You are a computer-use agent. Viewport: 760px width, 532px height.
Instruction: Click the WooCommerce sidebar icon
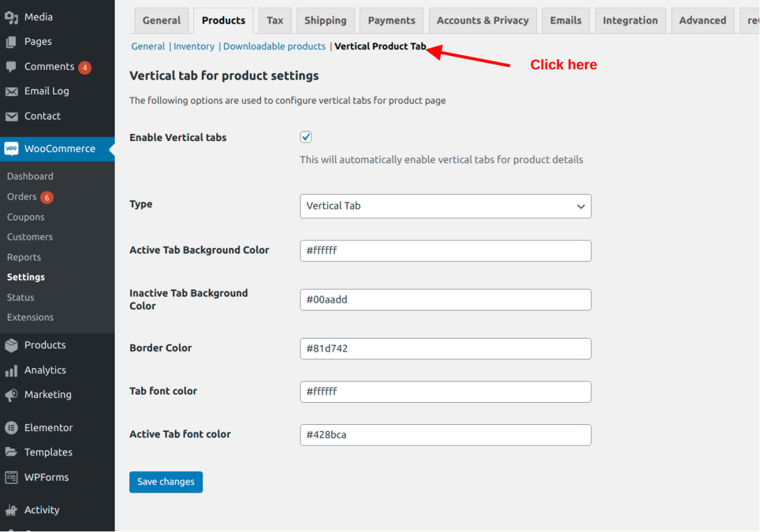(12, 149)
